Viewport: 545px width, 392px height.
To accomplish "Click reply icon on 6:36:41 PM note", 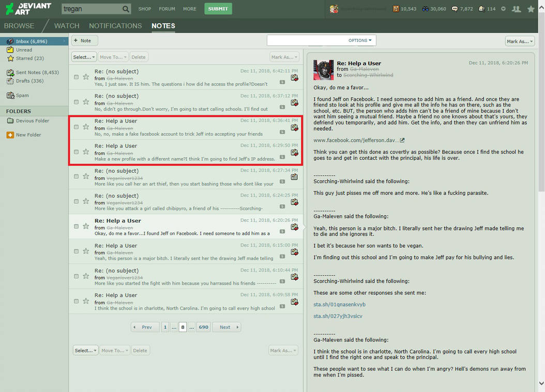I will click(x=294, y=128).
